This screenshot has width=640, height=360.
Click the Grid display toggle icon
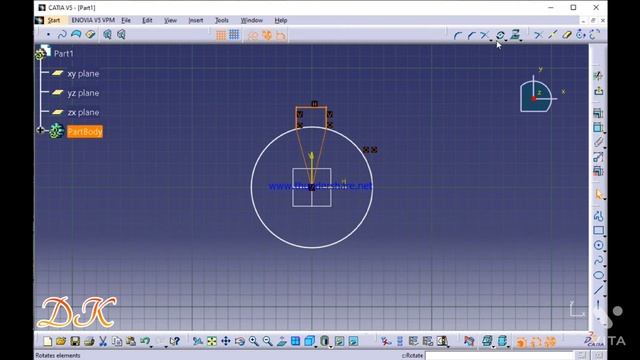(221, 35)
